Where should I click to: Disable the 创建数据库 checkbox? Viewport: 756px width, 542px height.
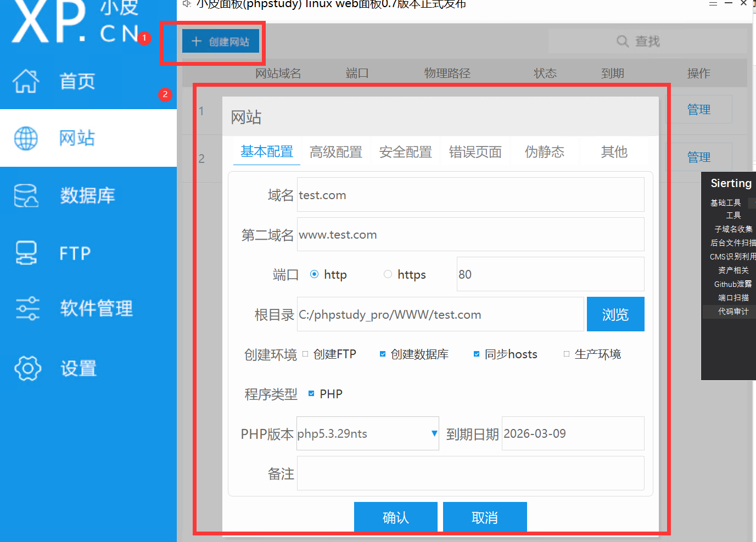382,354
